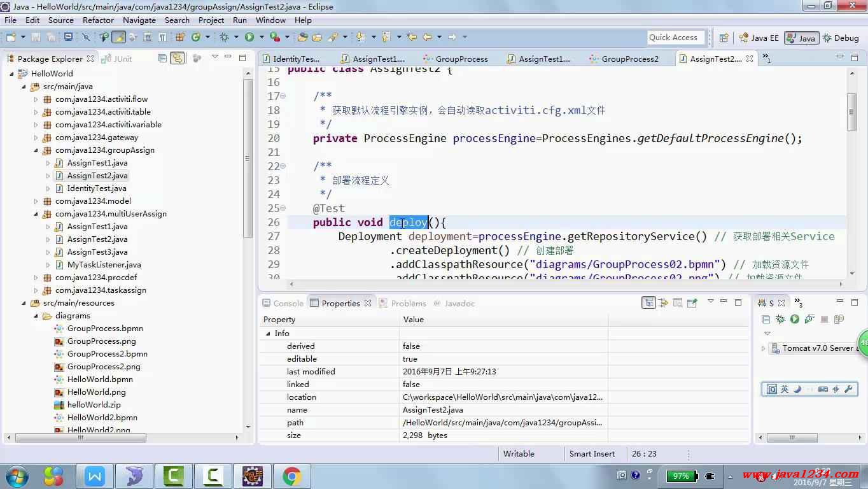Open the blue W app taskbar icon
The height and width of the screenshot is (489, 868).
(95, 476)
